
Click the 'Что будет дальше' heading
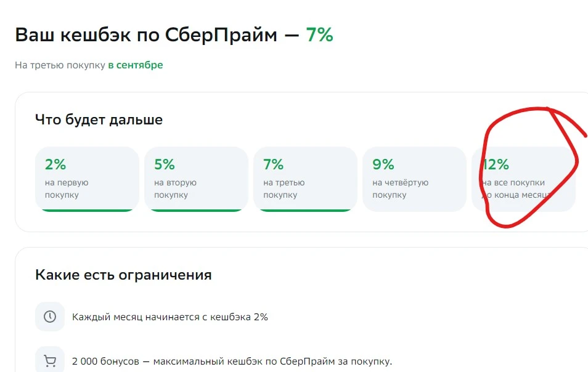pyautogui.click(x=99, y=120)
